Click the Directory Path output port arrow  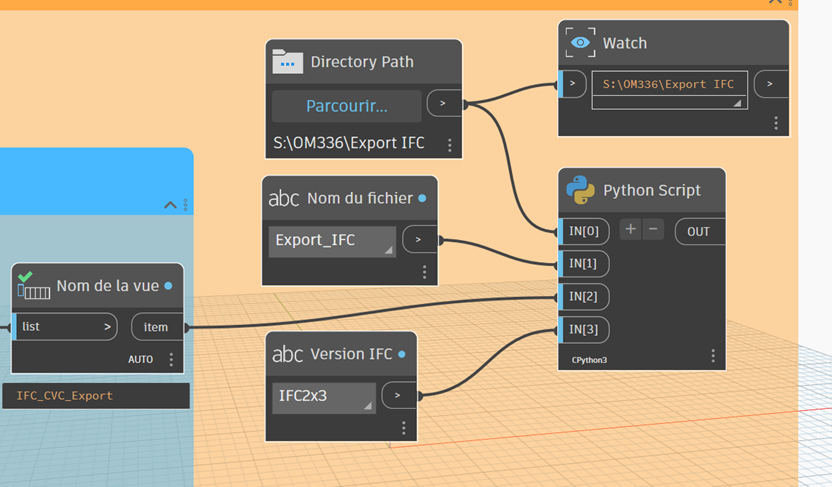tap(443, 103)
